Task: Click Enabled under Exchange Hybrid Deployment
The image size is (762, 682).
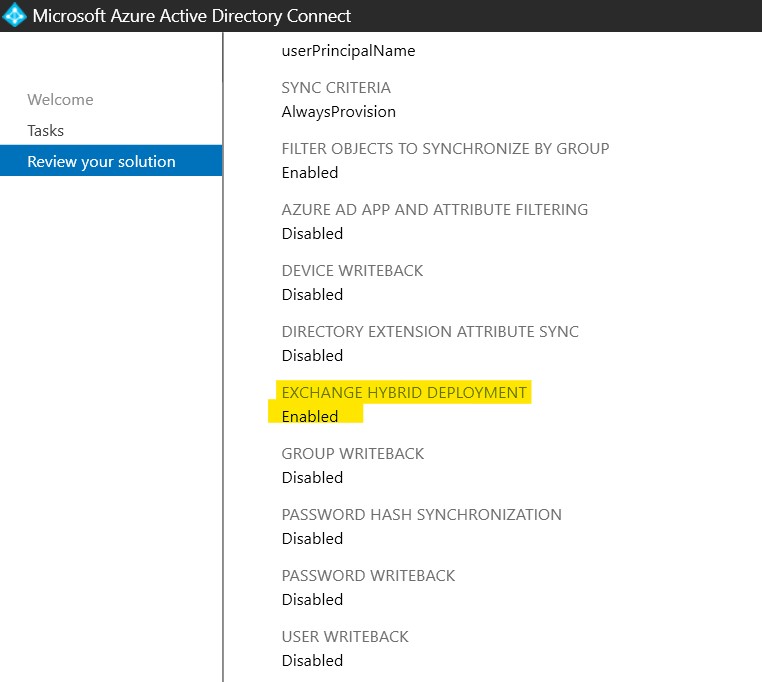Action: (310, 417)
